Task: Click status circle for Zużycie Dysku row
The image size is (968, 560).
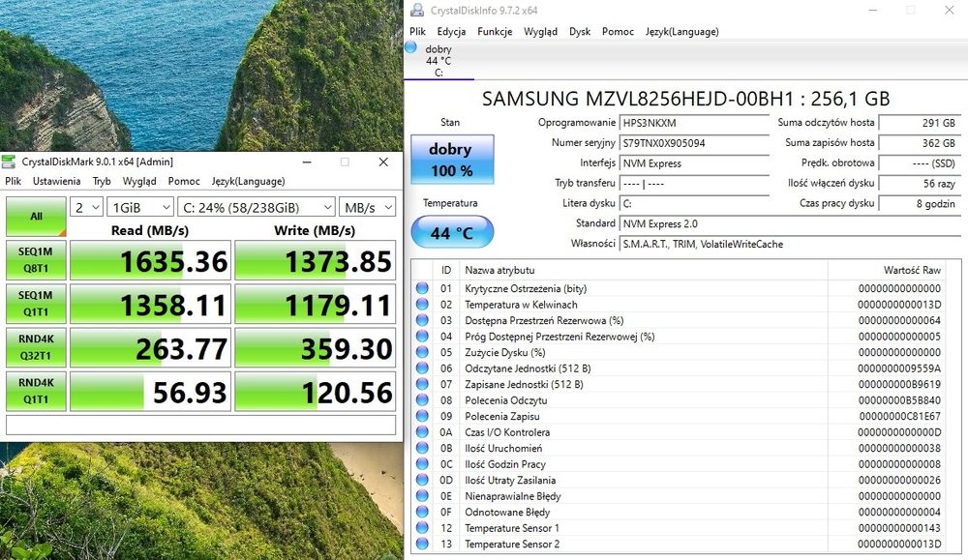Action: pyautogui.click(x=422, y=352)
